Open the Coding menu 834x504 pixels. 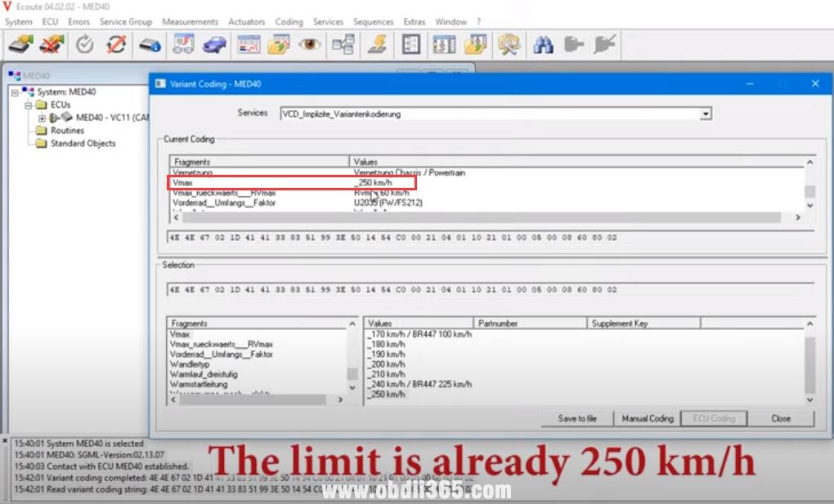[289, 22]
